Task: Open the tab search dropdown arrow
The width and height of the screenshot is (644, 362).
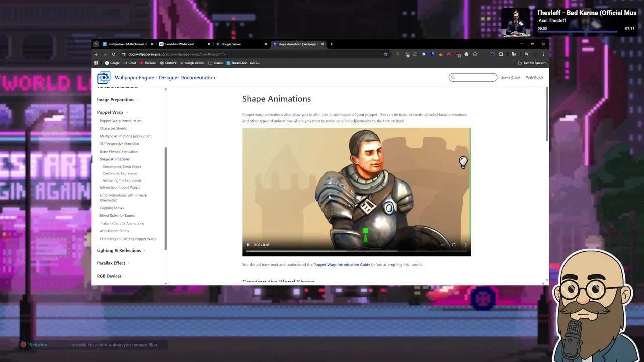Action: click(96, 44)
